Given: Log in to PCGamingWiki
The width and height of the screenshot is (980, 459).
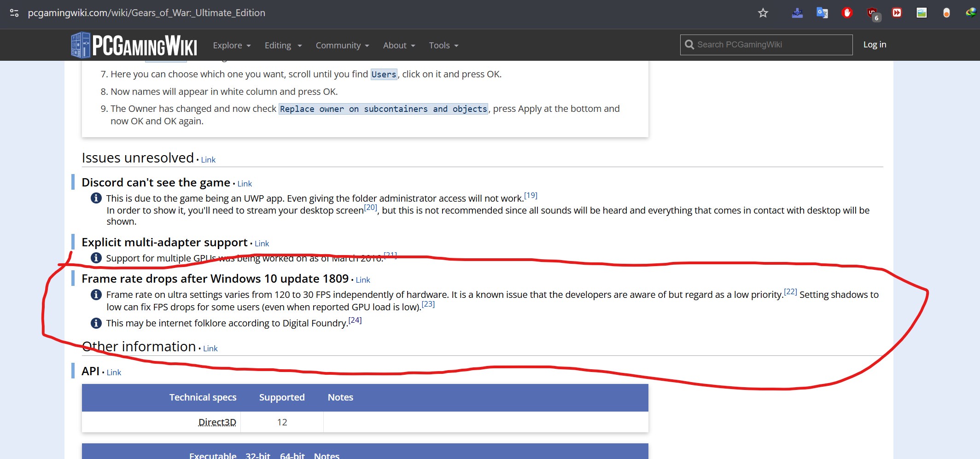Looking at the screenshot, I should coord(875,45).
